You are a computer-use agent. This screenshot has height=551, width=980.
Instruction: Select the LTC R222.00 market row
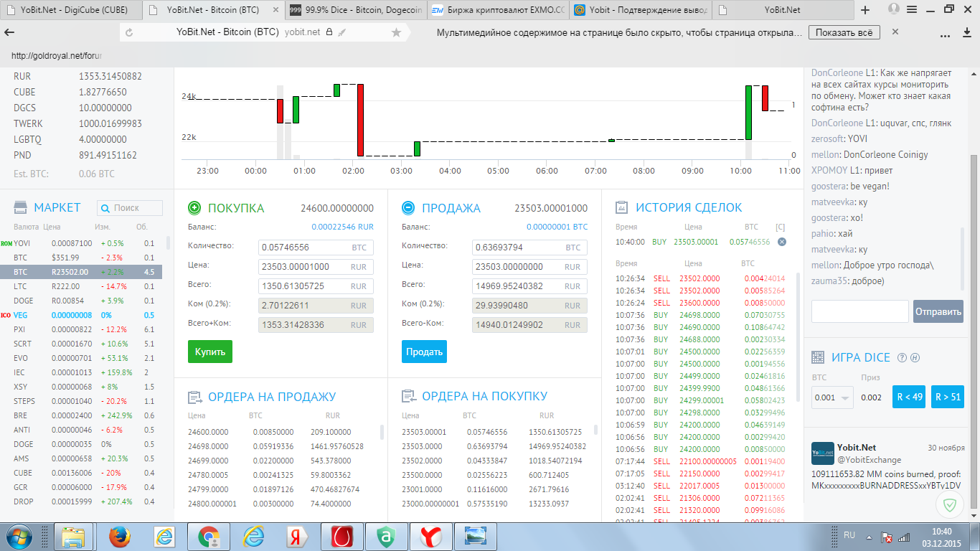(x=81, y=286)
